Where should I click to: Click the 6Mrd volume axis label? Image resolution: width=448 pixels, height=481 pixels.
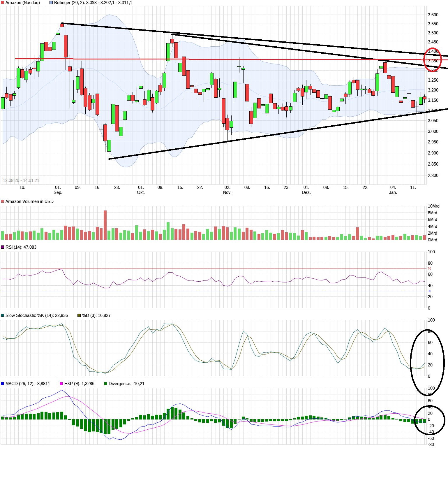(433, 220)
